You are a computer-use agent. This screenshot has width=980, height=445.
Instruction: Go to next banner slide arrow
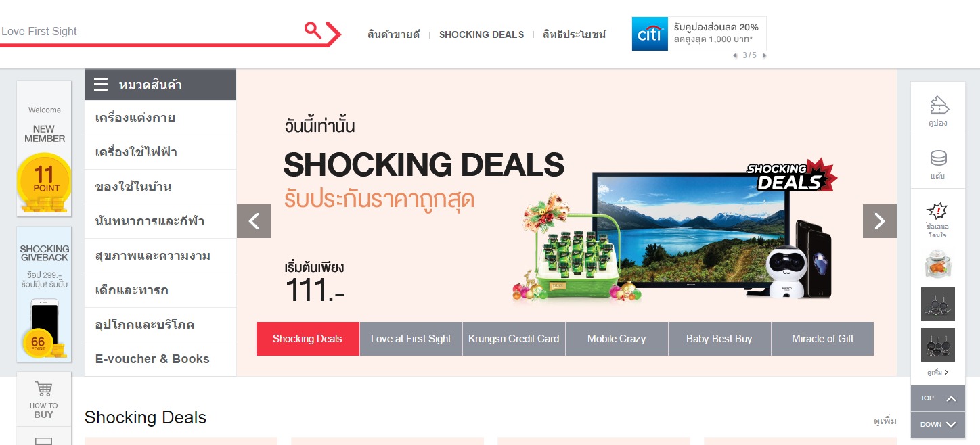click(x=880, y=221)
